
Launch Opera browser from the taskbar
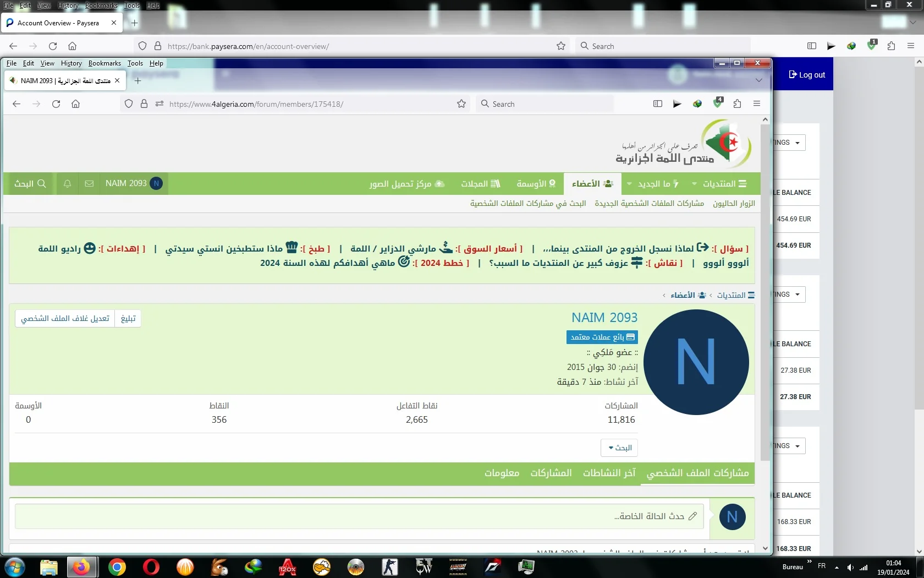pos(151,567)
